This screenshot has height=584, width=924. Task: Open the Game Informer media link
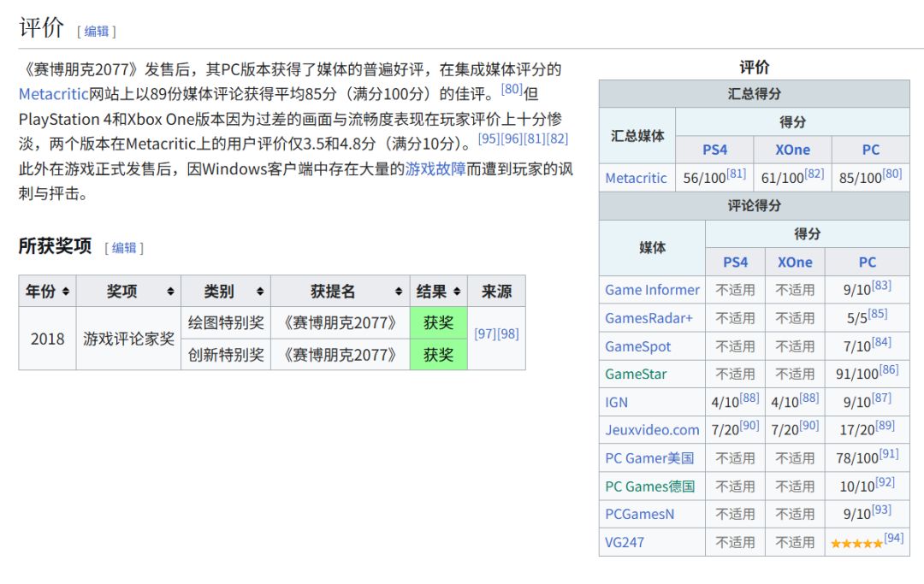[652, 290]
